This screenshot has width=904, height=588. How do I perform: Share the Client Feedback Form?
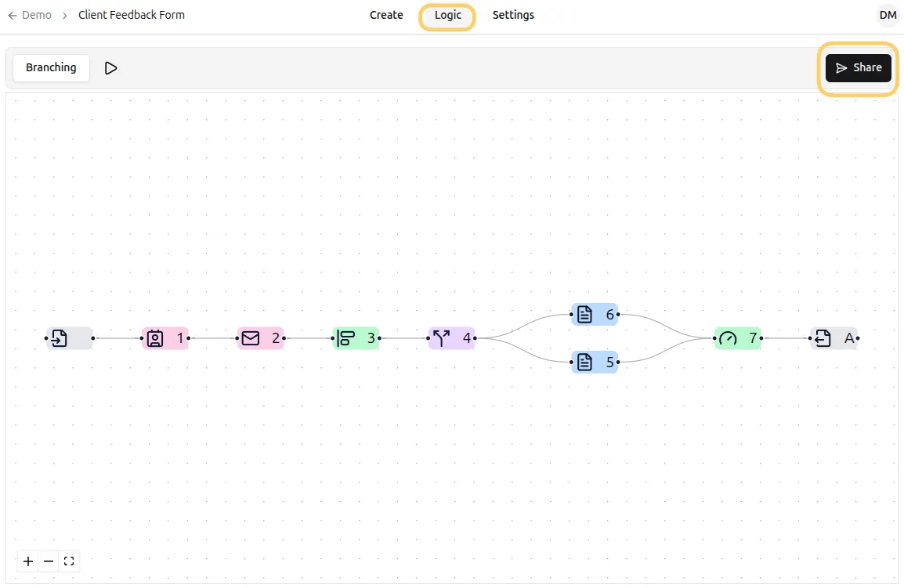[x=858, y=68]
